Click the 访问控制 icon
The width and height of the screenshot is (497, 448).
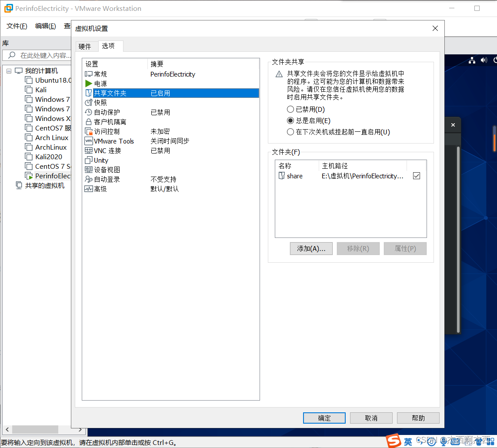pyautogui.click(x=88, y=132)
